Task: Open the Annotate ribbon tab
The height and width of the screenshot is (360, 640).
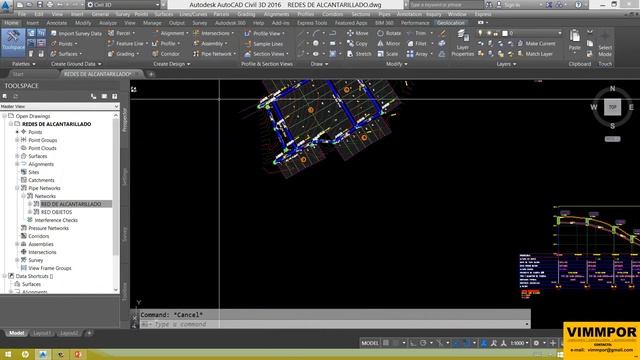Action: (56, 23)
